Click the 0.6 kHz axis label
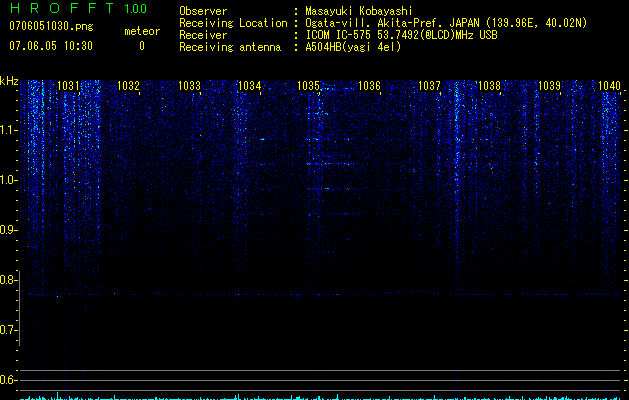This screenshot has height=400, width=629. pos(7,380)
